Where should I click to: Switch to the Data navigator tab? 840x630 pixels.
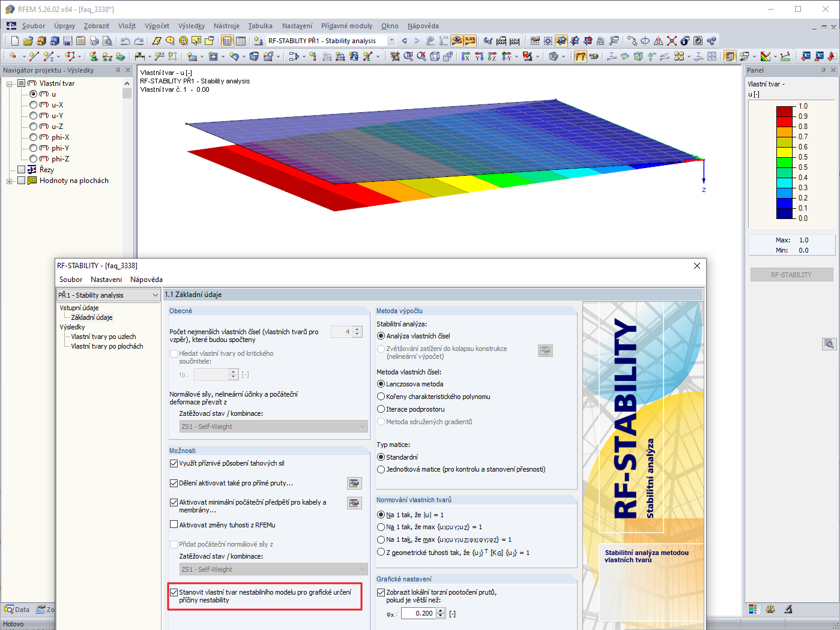(x=17, y=610)
